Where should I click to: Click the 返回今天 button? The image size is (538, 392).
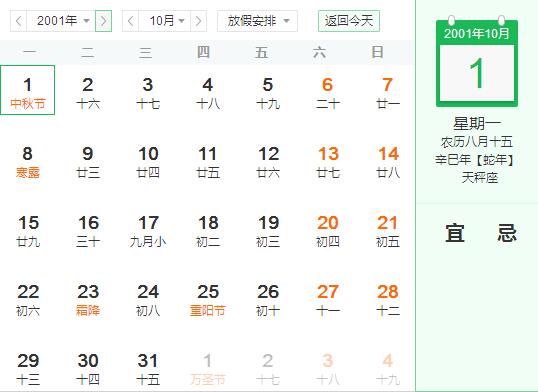coord(349,21)
